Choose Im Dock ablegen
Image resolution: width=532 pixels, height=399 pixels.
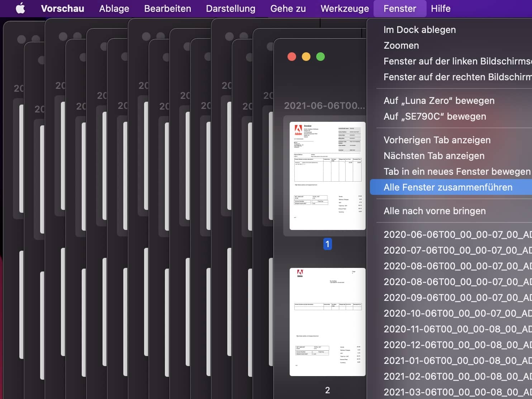point(451,30)
